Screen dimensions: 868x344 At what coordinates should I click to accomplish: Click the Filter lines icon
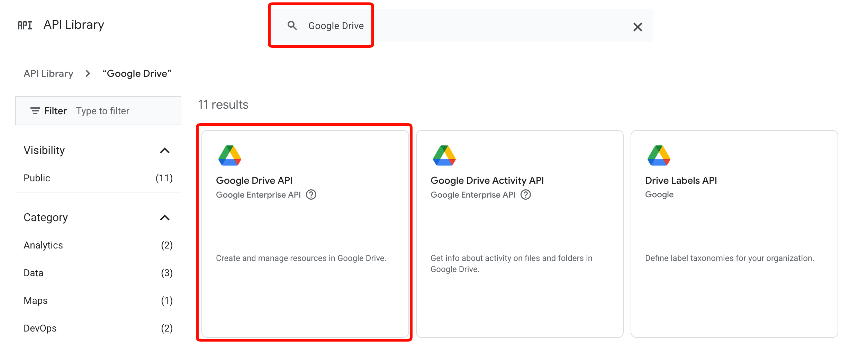pyautogui.click(x=35, y=111)
